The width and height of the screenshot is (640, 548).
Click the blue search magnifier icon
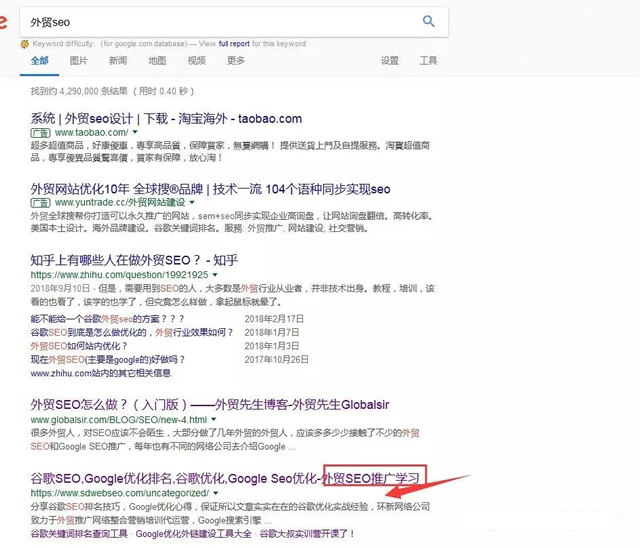(429, 21)
